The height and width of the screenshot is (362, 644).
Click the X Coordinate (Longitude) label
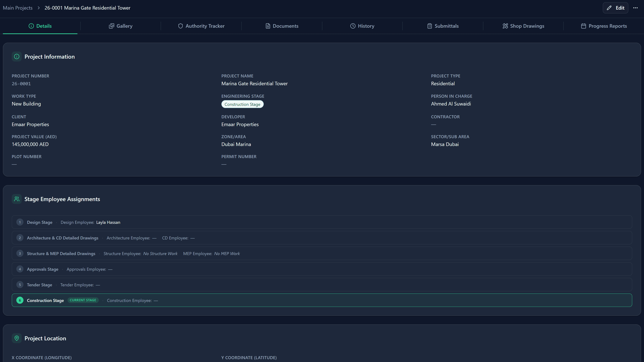tap(42, 358)
